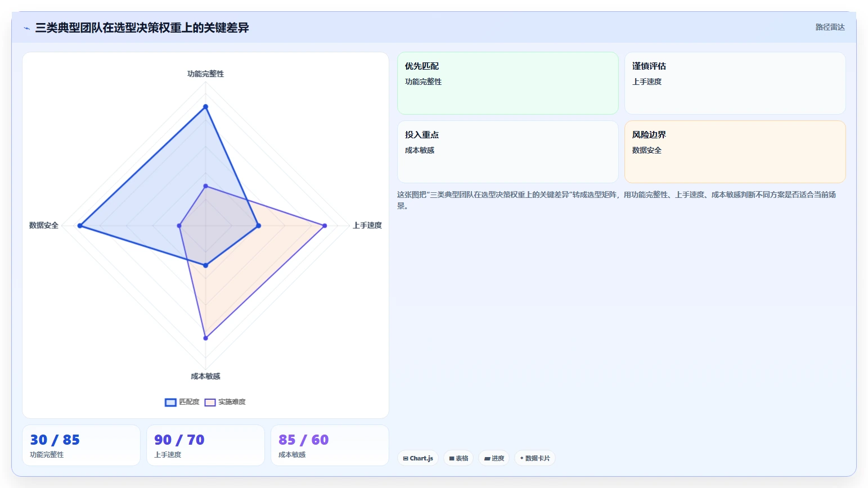Select the 风险边界 card
This screenshot has width=868, height=488.
pos(735,152)
